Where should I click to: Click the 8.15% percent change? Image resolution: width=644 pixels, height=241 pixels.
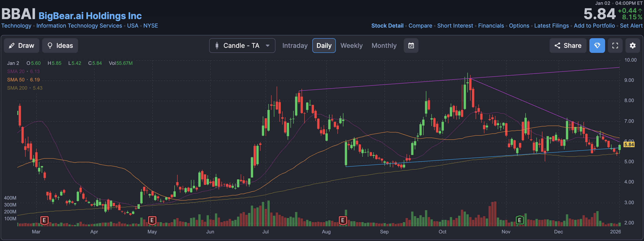coord(632,17)
